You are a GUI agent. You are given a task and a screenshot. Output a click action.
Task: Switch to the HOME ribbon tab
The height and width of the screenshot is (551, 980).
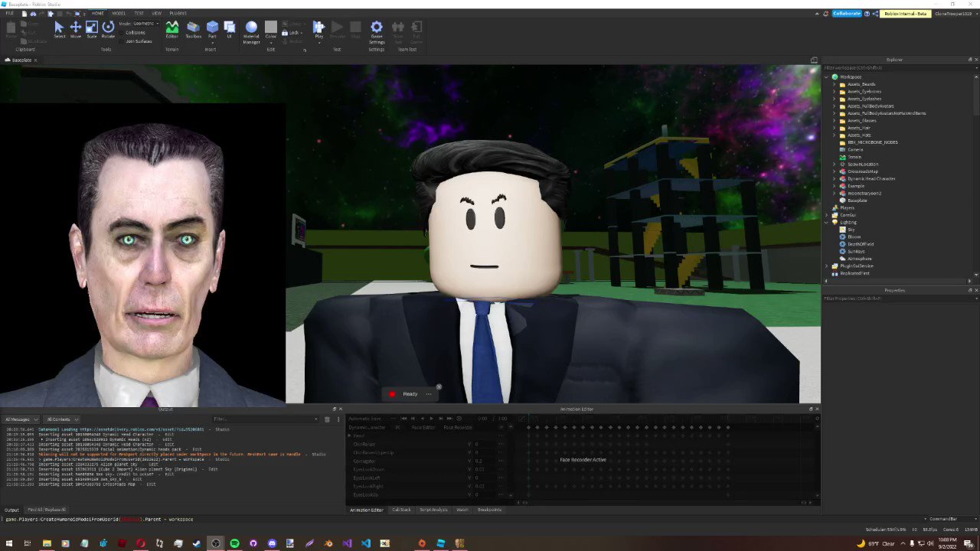point(98,13)
